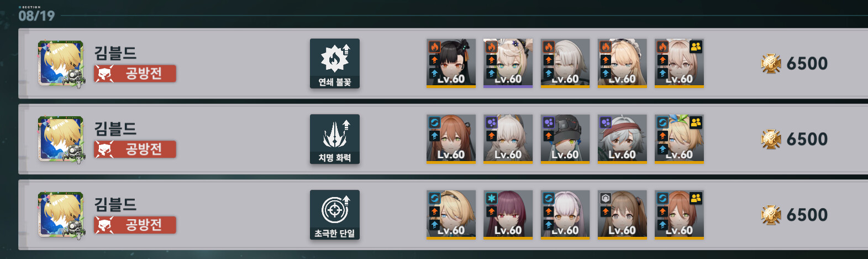Select black-haired character portrait in first row
This screenshot has width=868, height=259.
coord(451,63)
